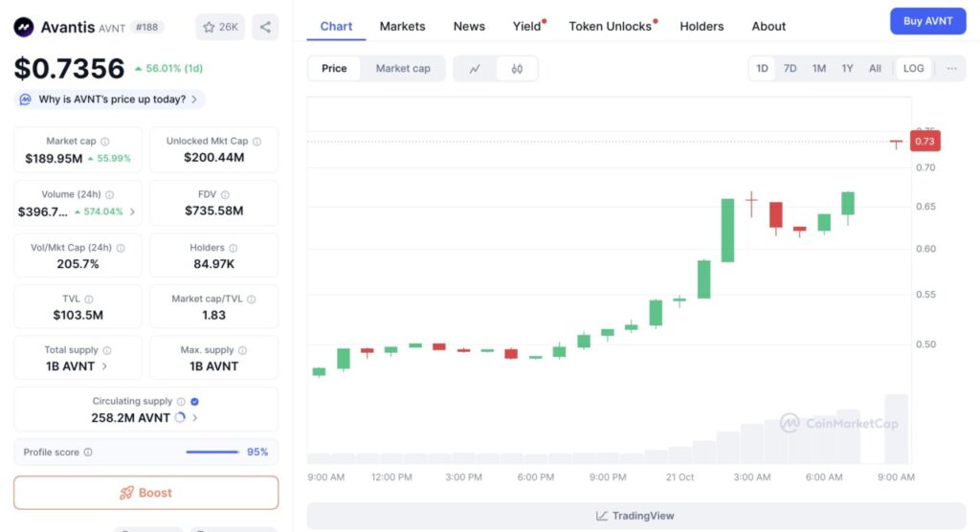
Task: Click the $103.5M TVL value
Action: pyautogui.click(x=78, y=315)
